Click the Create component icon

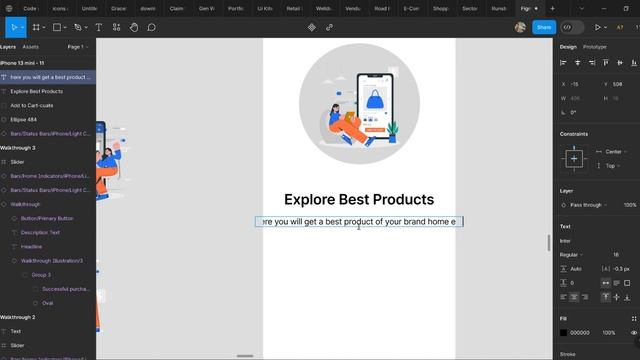pos(311,27)
